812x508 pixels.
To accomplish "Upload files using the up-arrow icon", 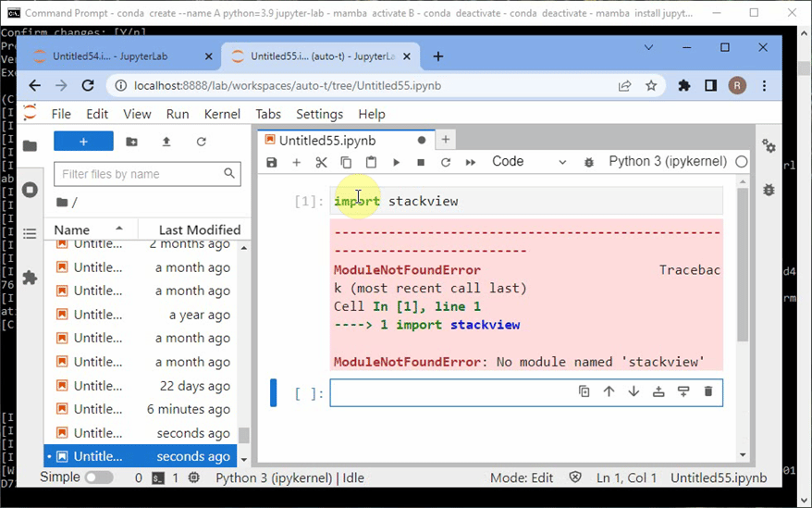I will (166, 142).
